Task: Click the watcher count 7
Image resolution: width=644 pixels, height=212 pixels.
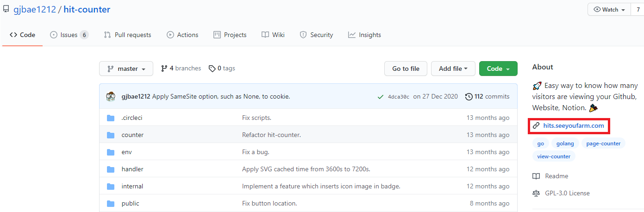Action: click(x=638, y=10)
